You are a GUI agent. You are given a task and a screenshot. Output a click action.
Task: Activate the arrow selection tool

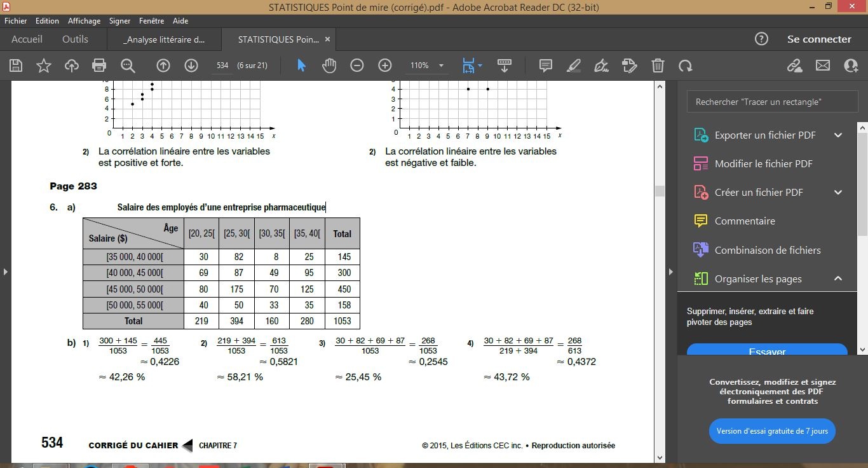[301, 65]
